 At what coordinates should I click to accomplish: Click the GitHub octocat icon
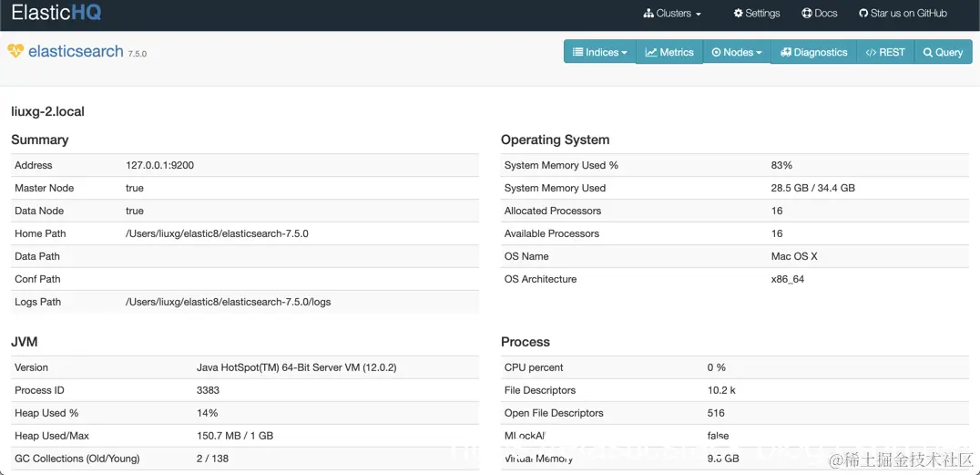(863, 13)
